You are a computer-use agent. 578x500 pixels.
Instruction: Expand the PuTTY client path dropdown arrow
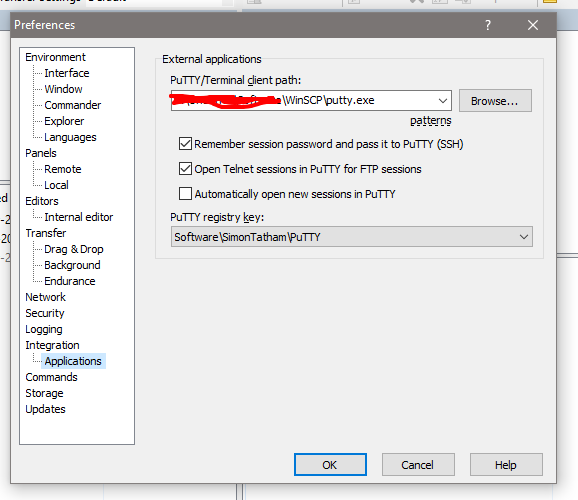(x=443, y=101)
